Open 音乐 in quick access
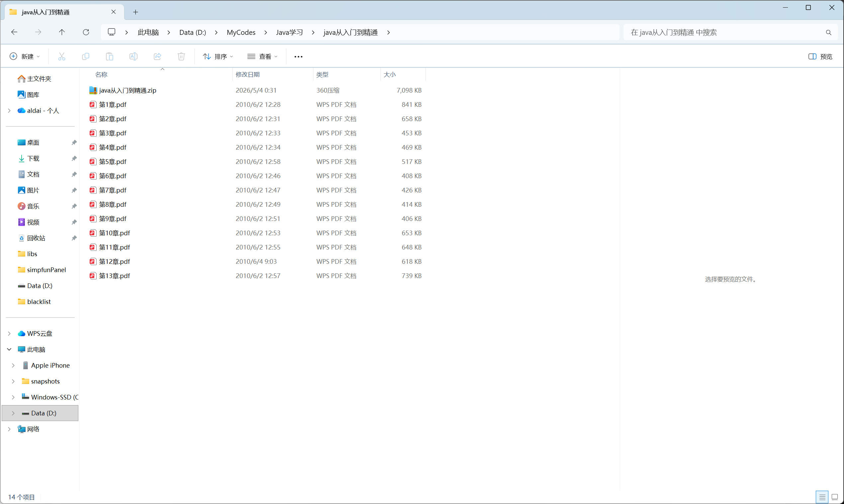 pos(29,206)
